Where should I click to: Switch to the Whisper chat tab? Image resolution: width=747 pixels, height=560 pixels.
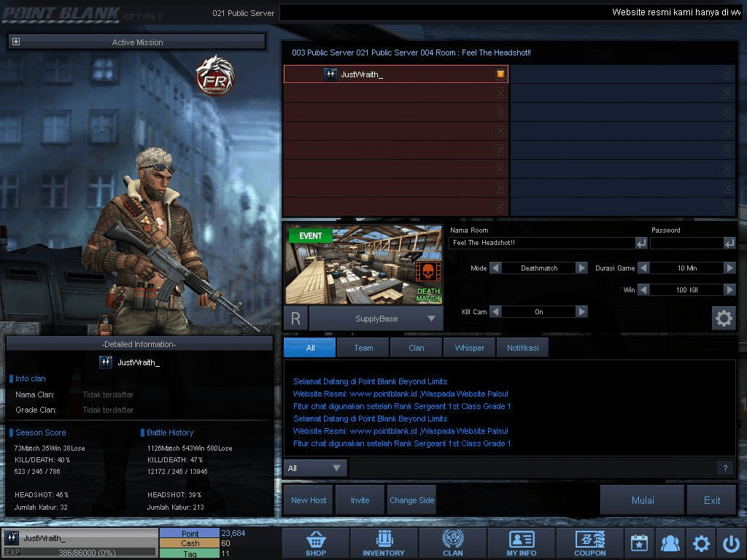pos(470,348)
